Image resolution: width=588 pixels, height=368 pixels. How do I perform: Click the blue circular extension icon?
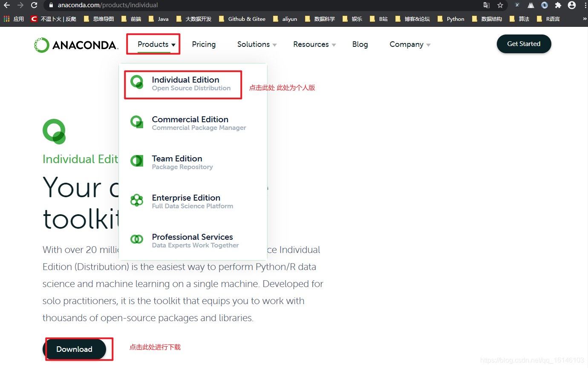545,5
